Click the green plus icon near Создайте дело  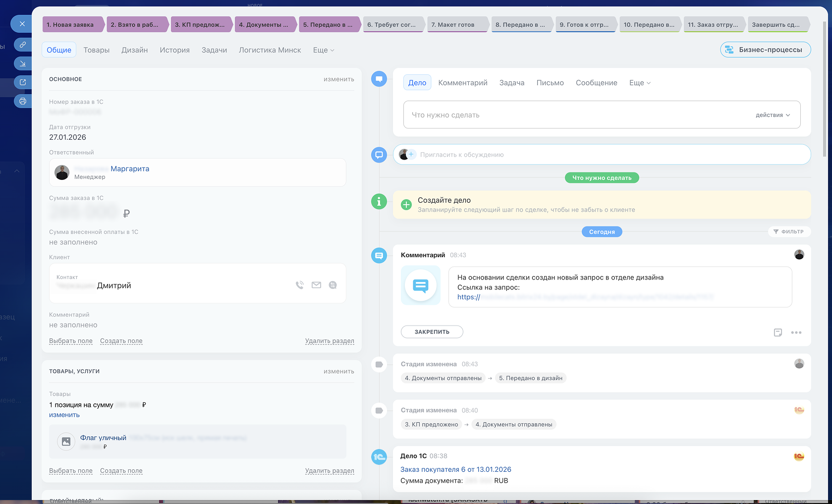pos(406,205)
